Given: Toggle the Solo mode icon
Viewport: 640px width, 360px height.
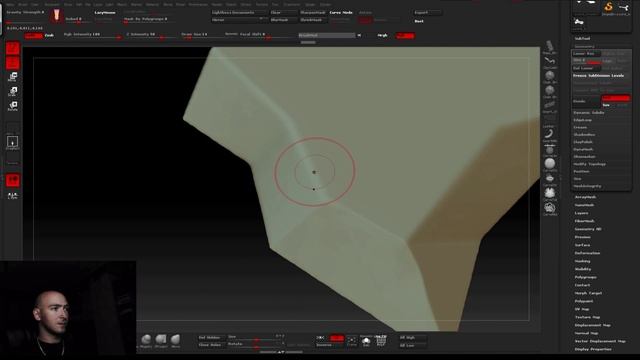Looking at the screenshot, I should (x=366, y=341).
